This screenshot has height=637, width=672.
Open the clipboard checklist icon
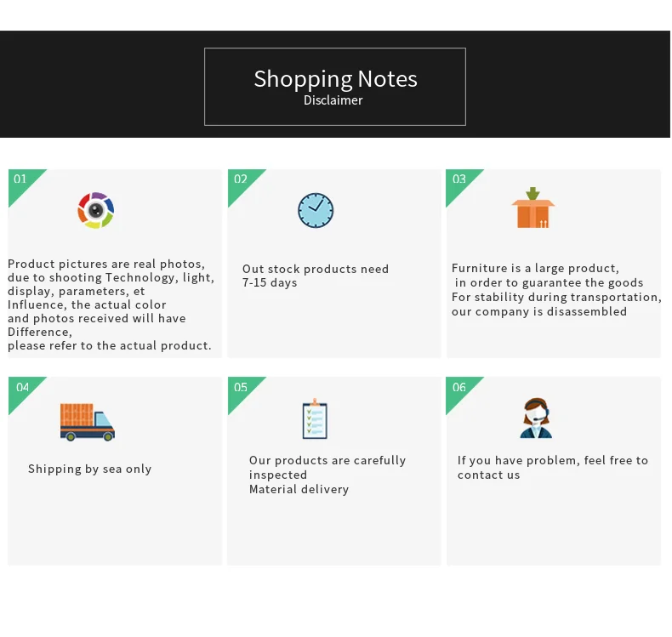tap(315, 418)
